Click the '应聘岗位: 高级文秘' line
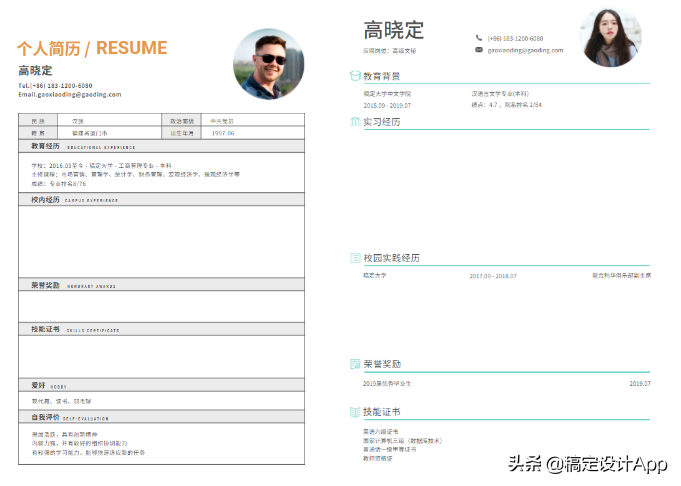This screenshot has width=681, height=486. [x=389, y=51]
